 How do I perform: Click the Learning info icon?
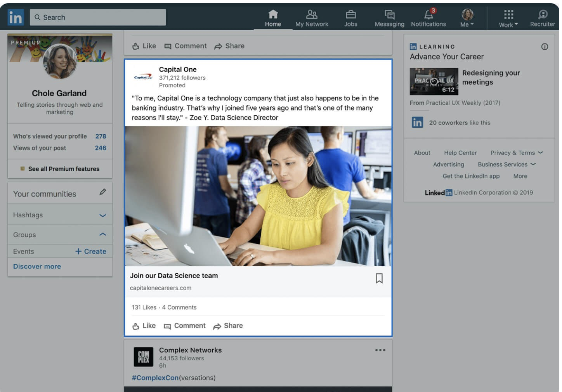545,47
